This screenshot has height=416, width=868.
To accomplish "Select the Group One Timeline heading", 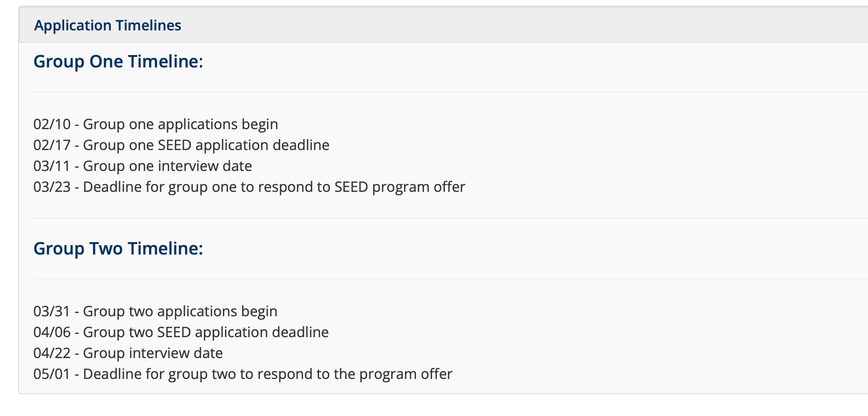I will pyautogui.click(x=118, y=62).
